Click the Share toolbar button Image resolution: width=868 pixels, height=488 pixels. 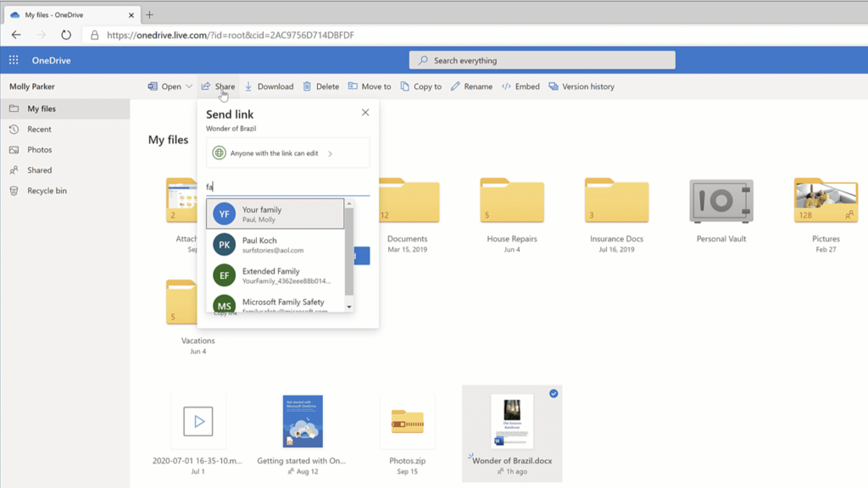pos(218,86)
